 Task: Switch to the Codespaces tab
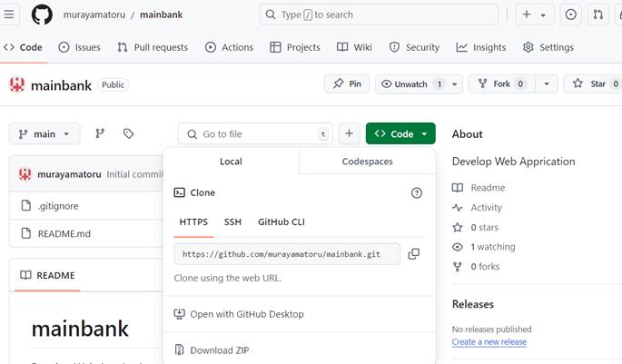(x=368, y=162)
